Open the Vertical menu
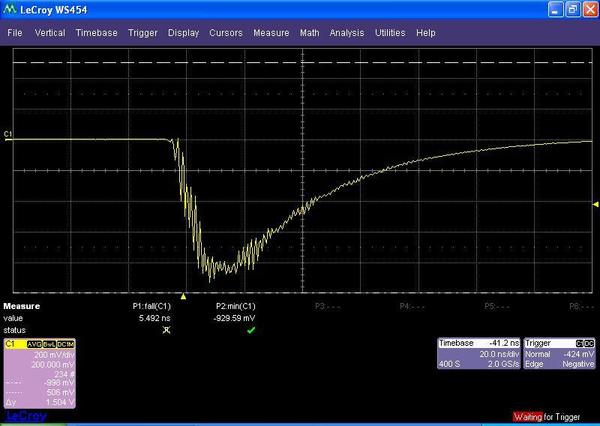The width and height of the screenshot is (600, 426). click(x=50, y=32)
